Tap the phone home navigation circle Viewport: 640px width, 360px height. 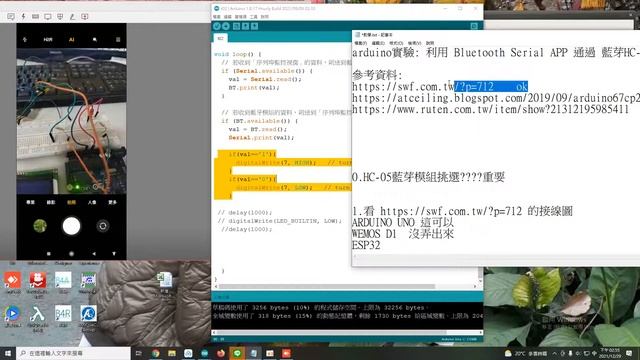coord(71,253)
